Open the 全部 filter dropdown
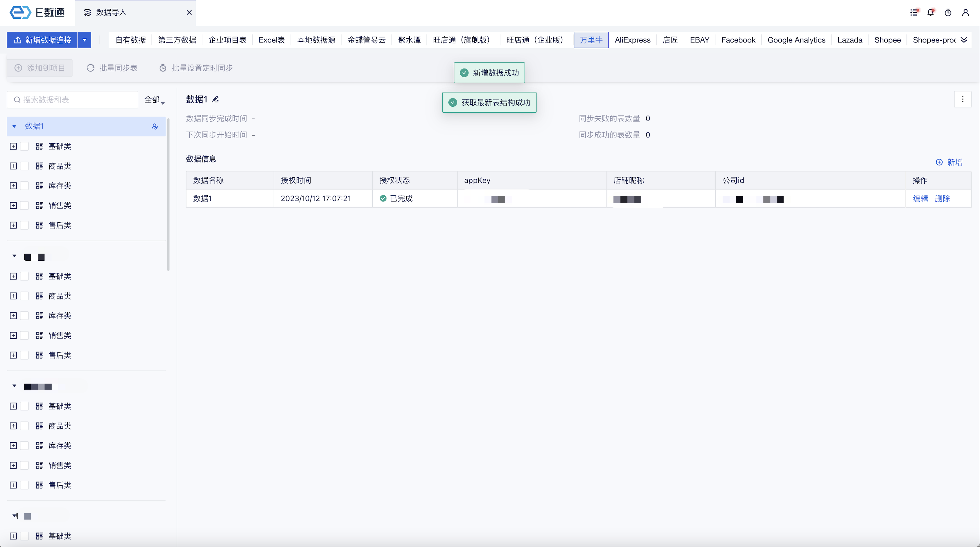Viewport: 980px width, 547px height. (154, 100)
